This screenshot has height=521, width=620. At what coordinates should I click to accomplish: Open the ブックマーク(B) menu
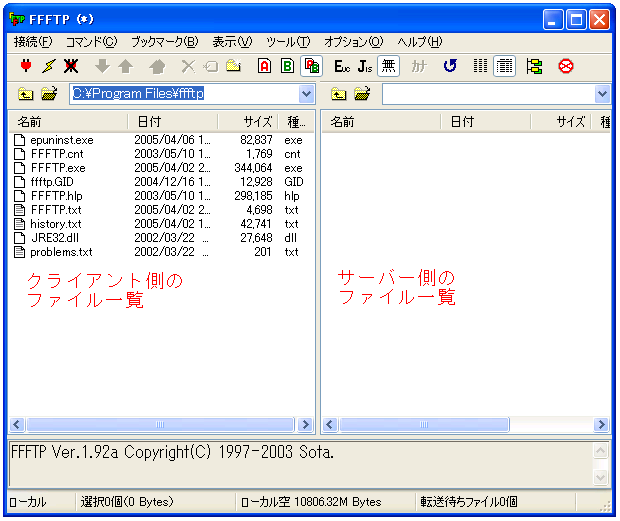pos(164,42)
